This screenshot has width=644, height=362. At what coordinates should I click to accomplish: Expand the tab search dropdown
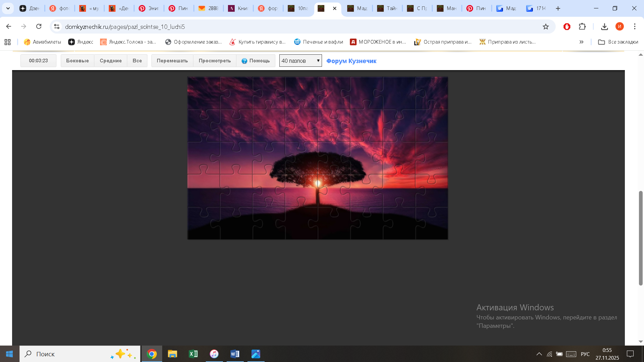tap(8, 8)
